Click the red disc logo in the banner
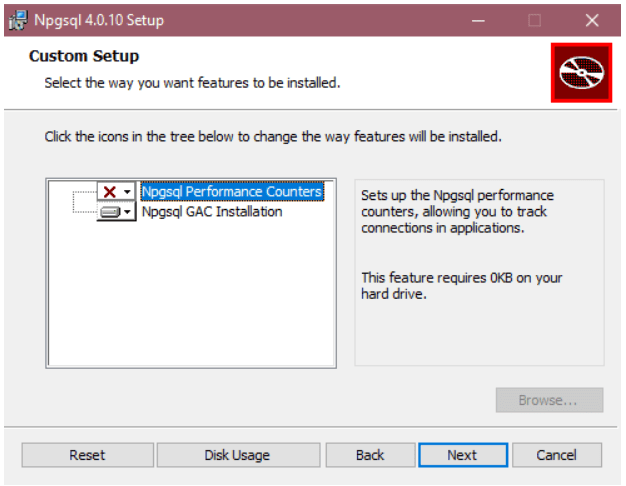The image size is (626, 486). point(580,73)
